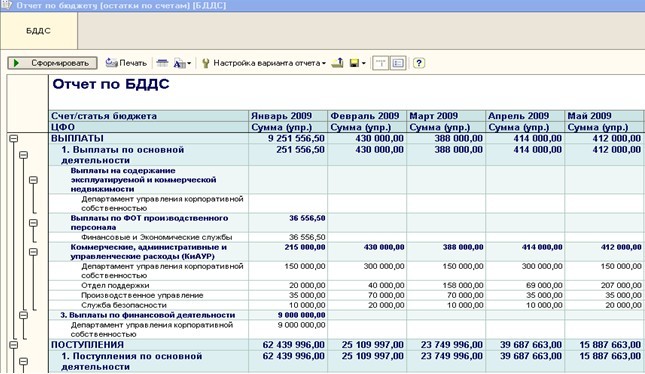
Task: Open the dropdown arrow next to font icon
Action: 189,63
